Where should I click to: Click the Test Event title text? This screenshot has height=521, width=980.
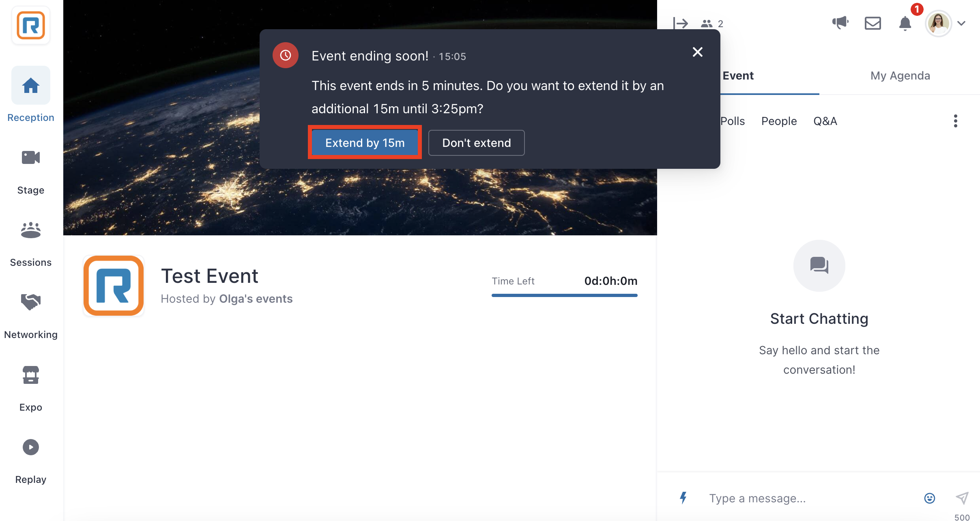pyautogui.click(x=209, y=276)
